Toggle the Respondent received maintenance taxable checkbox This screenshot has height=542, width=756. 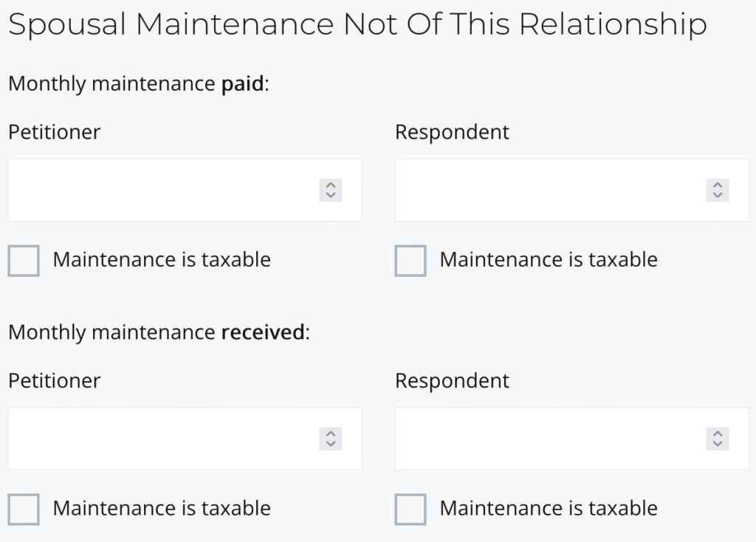(x=410, y=510)
